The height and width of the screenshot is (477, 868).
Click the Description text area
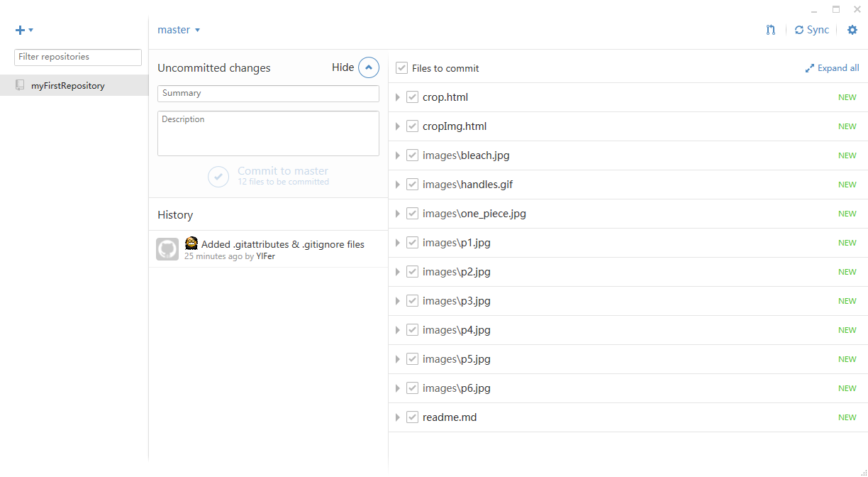(268, 133)
